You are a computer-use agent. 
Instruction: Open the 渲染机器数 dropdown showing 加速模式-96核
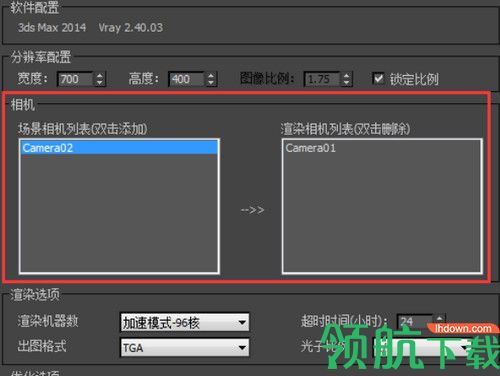pyautogui.click(x=185, y=322)
